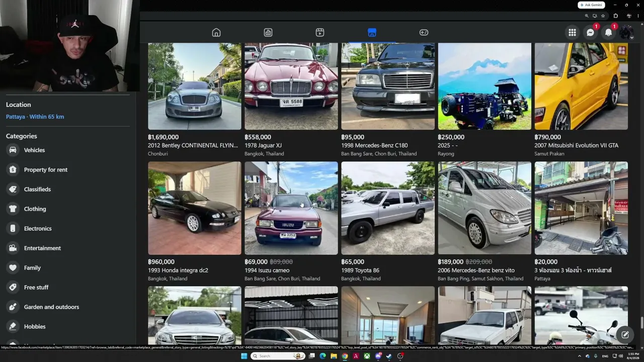Click the install app icon in address bar
The width and height of the screenshot is (644, 362).
[595, 16]
